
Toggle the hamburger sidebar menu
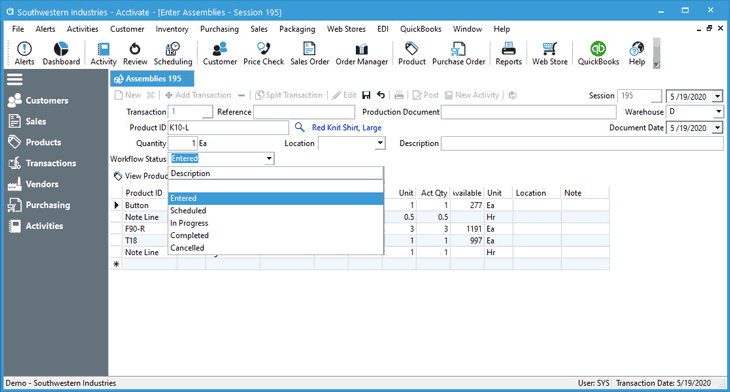[14, 80]
